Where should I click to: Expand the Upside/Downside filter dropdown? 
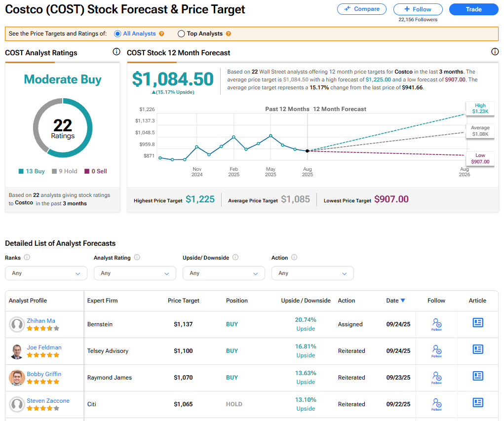(x=224, y=273)
